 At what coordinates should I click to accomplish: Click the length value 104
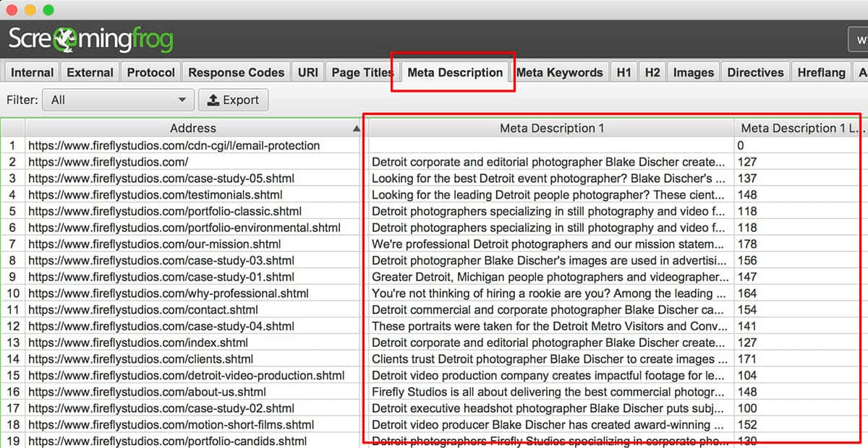point(747,376)
